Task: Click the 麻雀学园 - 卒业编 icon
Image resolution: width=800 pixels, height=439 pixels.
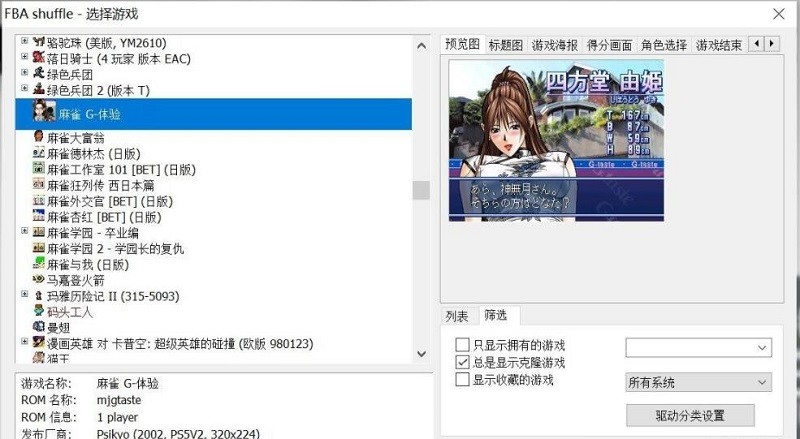Action: coord(39,232)
